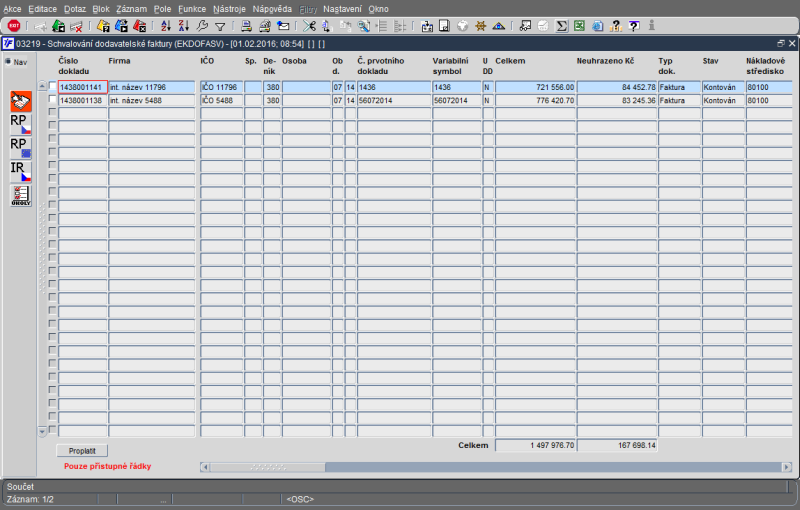Click the RP icon with EU flag
This screenshot has height=510, width=800.
pos(21,147)
